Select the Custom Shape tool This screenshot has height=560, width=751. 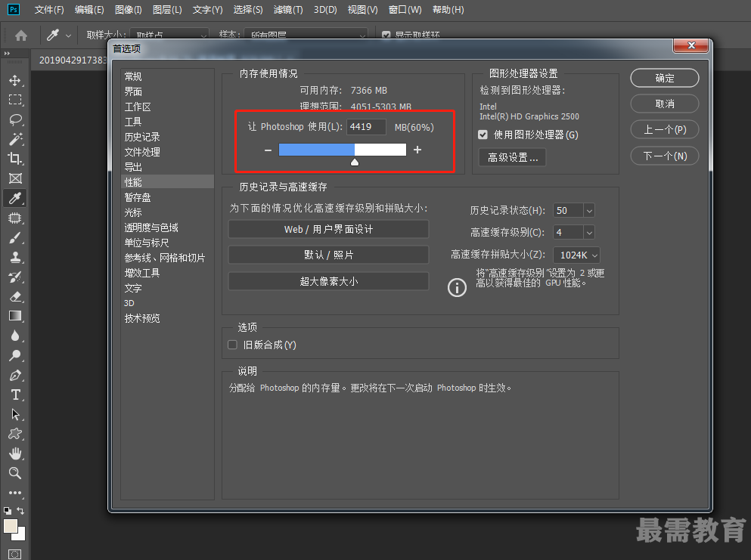[15, 434]
